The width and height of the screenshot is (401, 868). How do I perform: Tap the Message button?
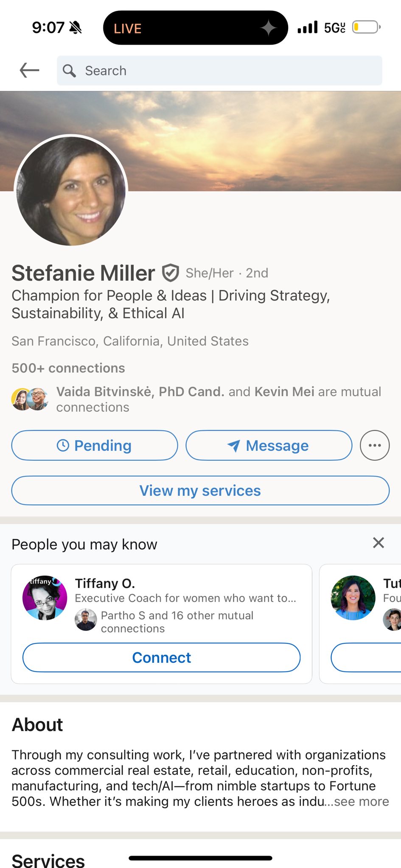[x=269, y=445]
